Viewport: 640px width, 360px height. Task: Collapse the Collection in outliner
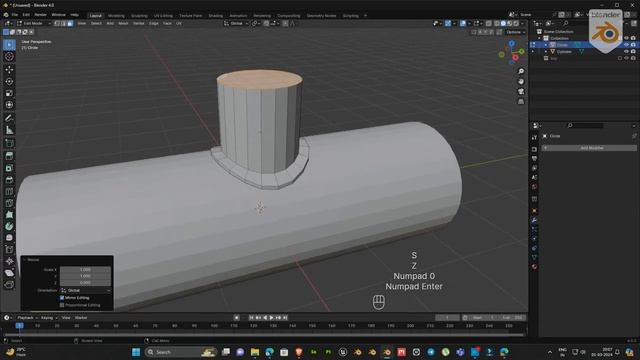[x=539, y=38]
